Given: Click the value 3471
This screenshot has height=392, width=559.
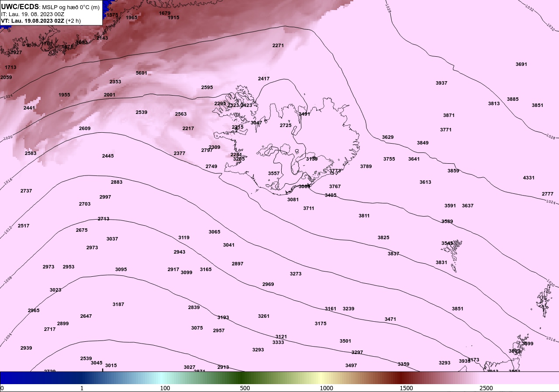Looking at the screenshot, I should [390, 319].
